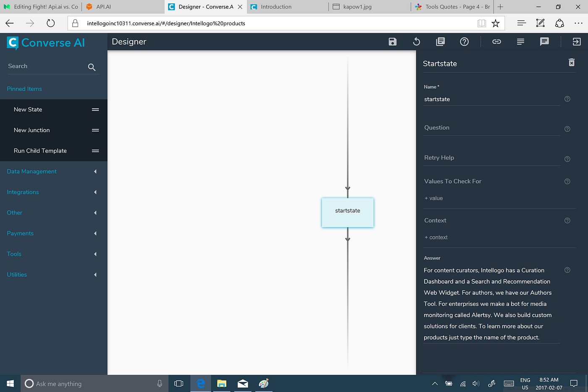Click the Exit icon at the top right

[x=576, y=42]
